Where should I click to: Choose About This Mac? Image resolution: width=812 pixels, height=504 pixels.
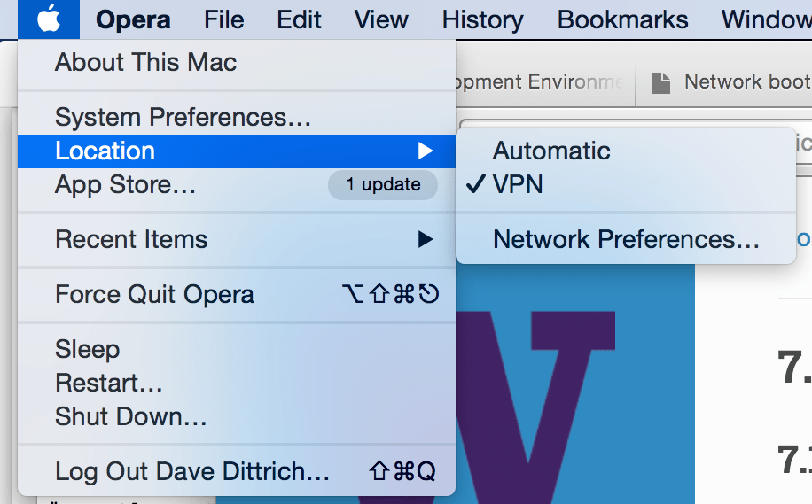237,62
